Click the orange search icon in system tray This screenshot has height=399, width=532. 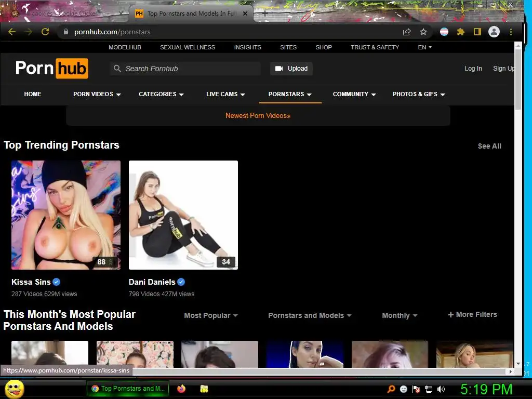pos(391,389)
